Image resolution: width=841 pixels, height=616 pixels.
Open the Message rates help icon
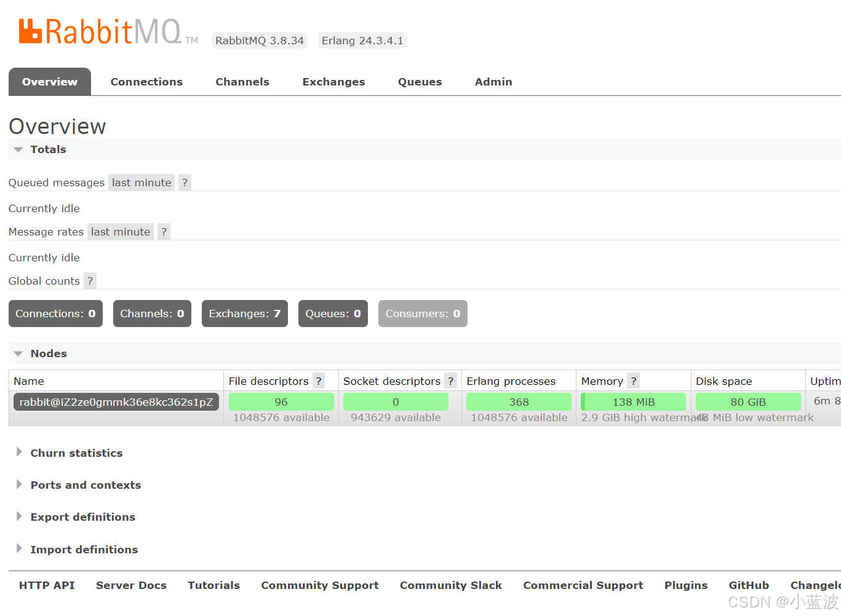tap(163, 231)
